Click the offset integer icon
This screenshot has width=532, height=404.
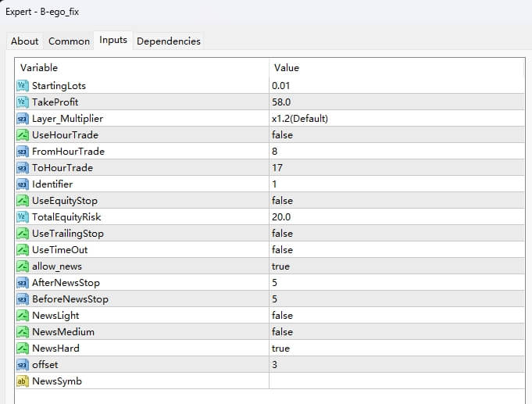tap(22, 364)
